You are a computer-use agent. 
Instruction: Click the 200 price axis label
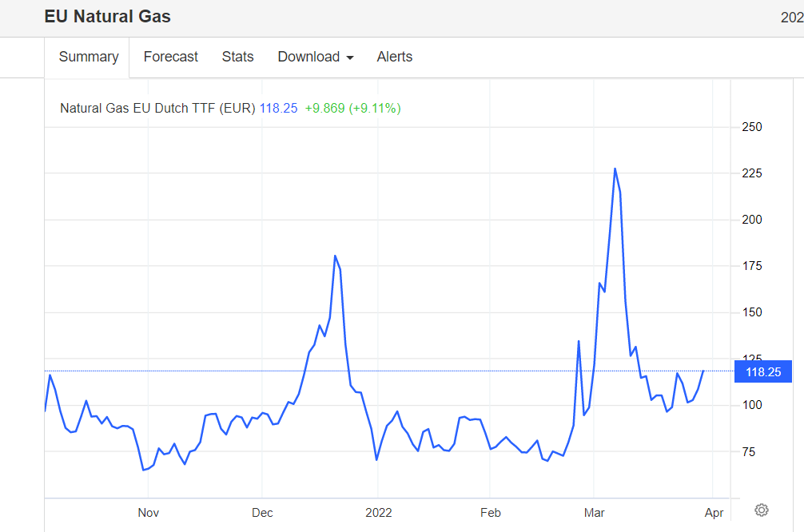click(752, 220)
